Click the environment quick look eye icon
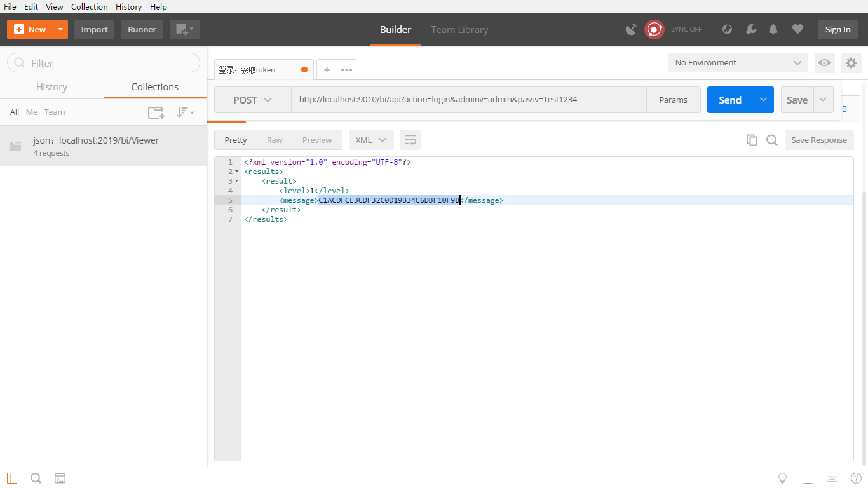 point(824,63)
